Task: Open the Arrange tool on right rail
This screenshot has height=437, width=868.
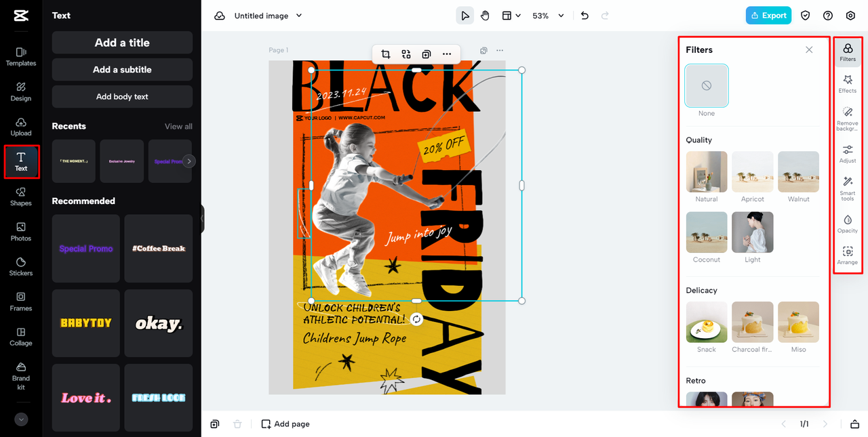Action: point(848,255)
